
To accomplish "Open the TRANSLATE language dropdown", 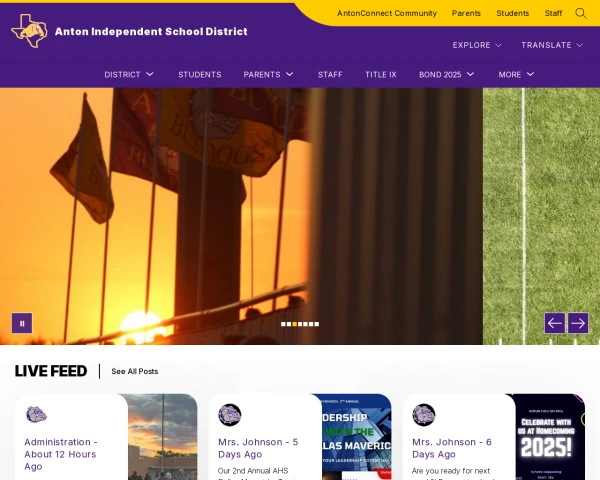I will point(552,45).
